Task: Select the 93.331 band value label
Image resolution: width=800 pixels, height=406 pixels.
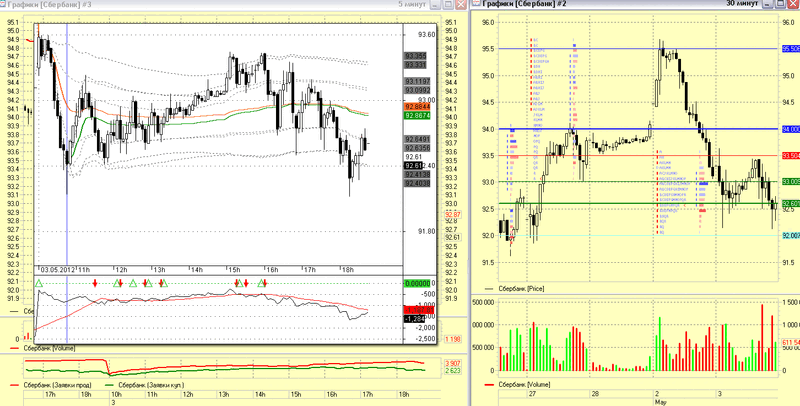Action: click(x=415, y=65)
